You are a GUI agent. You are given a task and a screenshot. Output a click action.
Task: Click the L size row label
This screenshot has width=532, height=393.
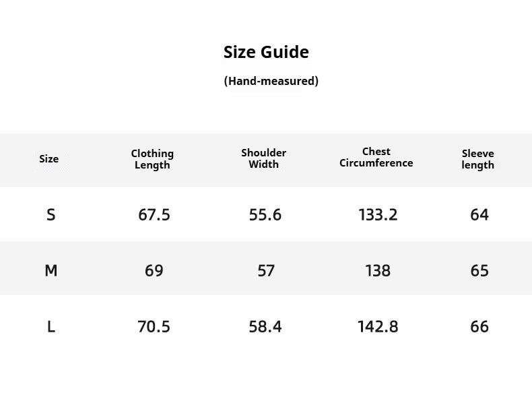click(x=51, y=327)
